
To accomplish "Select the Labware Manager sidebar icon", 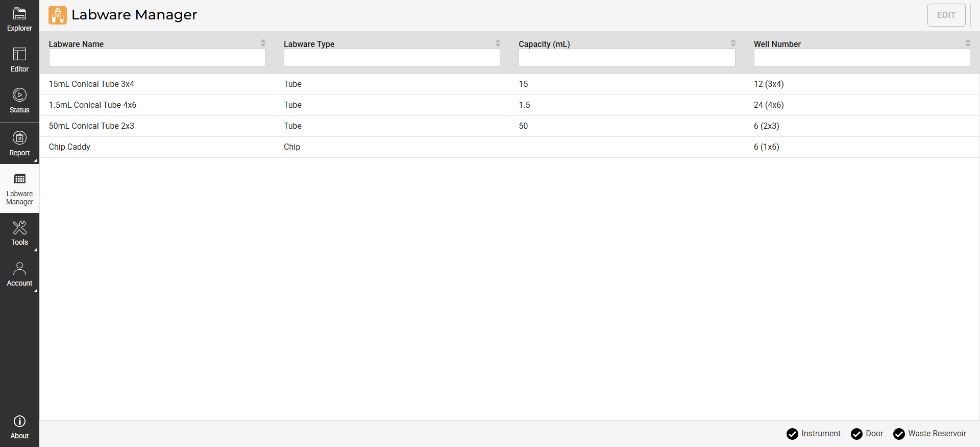I will point(19,179).
